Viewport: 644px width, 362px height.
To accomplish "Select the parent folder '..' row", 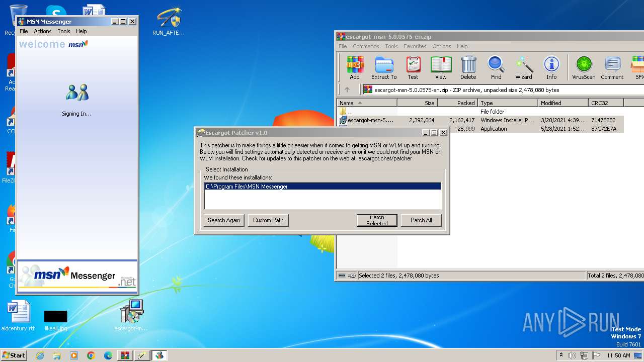I will pos(480,112).
